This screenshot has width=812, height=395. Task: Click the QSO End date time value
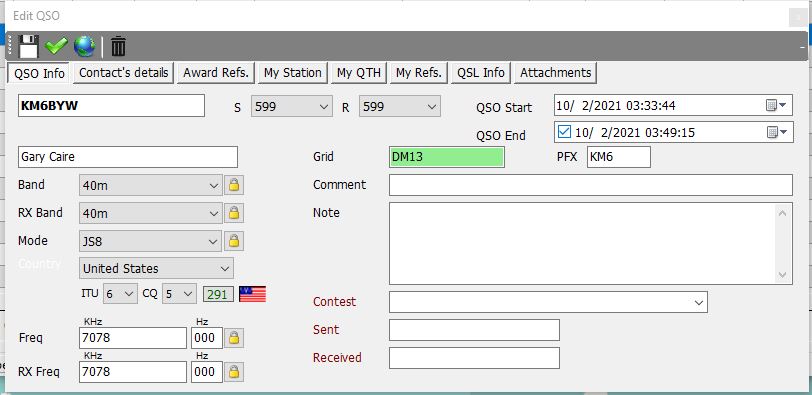click(635, 133)
